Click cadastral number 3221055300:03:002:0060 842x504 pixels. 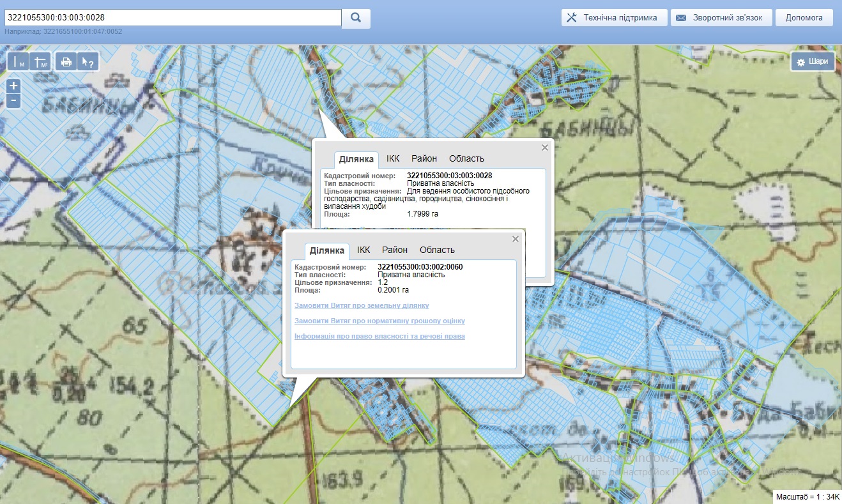pyautogui.click(x=420, y=267)
